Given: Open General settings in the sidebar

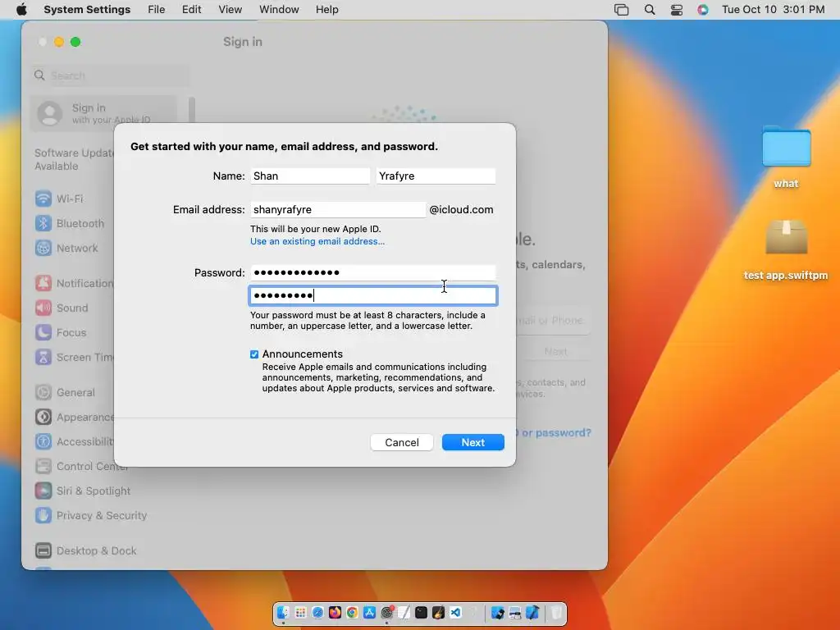Looking at the screenshot, I should point(65,393).
